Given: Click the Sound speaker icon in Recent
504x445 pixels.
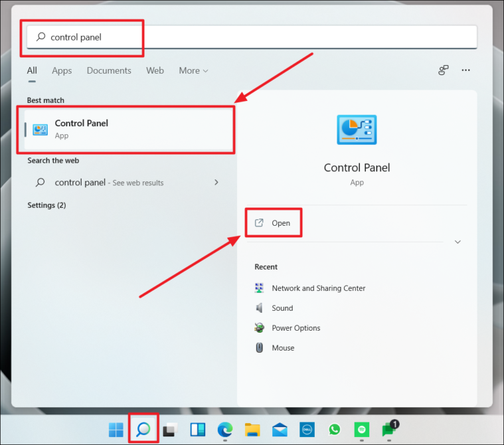Looking at the screenshot, I should coord(259,308).
